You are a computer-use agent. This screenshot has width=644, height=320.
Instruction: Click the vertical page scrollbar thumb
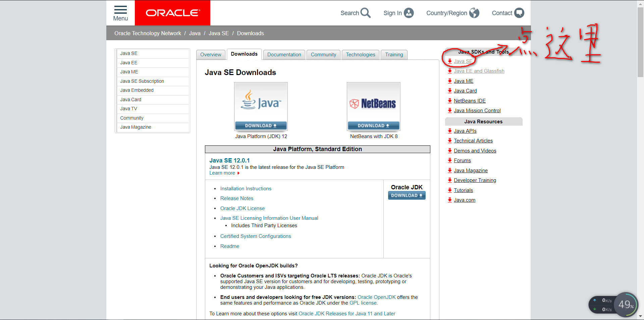(x=640, y=42)
